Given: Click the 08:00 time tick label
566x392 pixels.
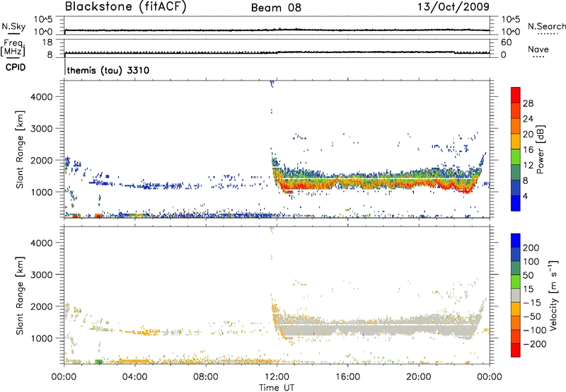Looking at the screenshot, I should pyautogui.click(x=205, y=377).
